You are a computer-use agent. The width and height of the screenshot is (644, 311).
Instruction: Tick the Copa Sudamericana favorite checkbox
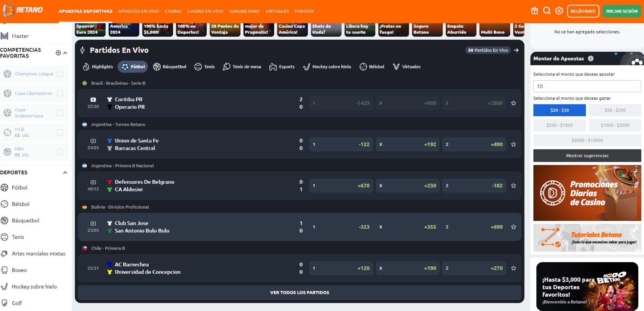[60, 113]
